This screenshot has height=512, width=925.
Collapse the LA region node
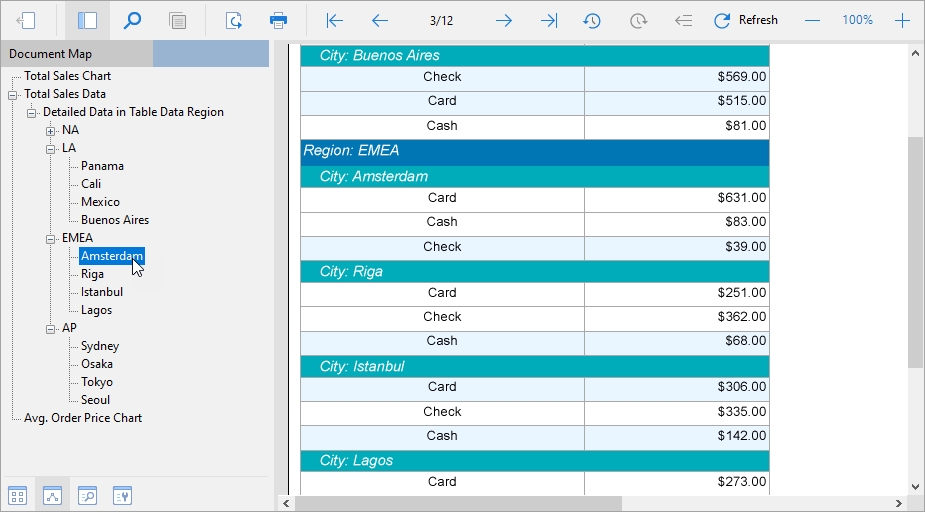[x=51, y=149]
